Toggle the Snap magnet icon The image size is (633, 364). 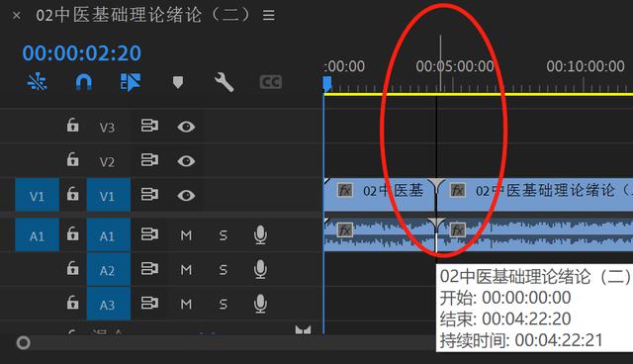tap(83, 82)
